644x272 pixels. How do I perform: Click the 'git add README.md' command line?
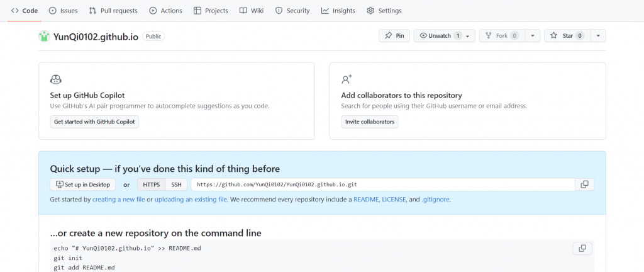[x=84, y=268]
